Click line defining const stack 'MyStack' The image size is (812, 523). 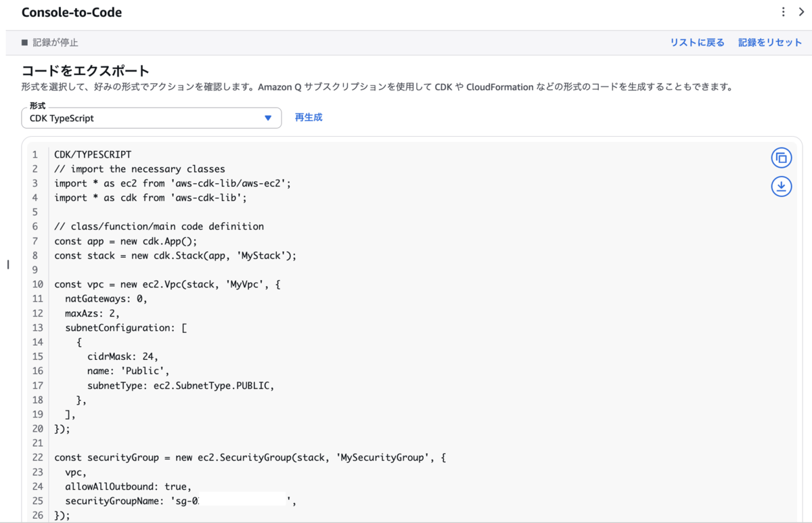(175, 256)
